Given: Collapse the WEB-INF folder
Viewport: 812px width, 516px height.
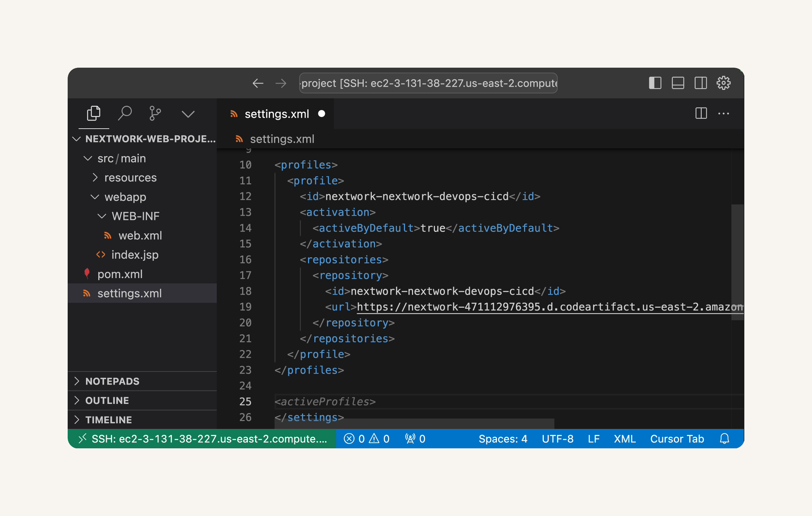Looking at the screenshot, I should 142,216.
